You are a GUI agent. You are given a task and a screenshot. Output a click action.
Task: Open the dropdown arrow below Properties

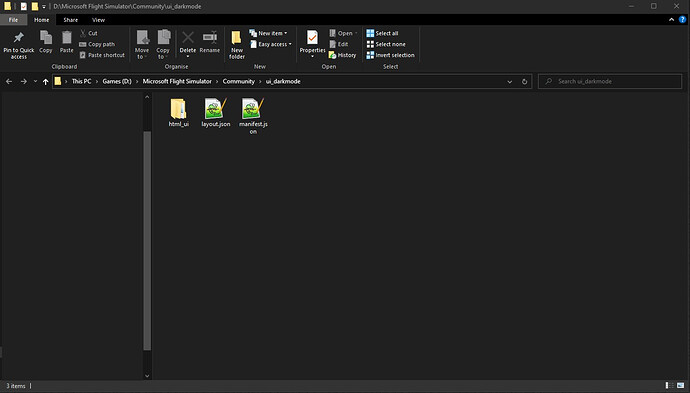[312, 57]
